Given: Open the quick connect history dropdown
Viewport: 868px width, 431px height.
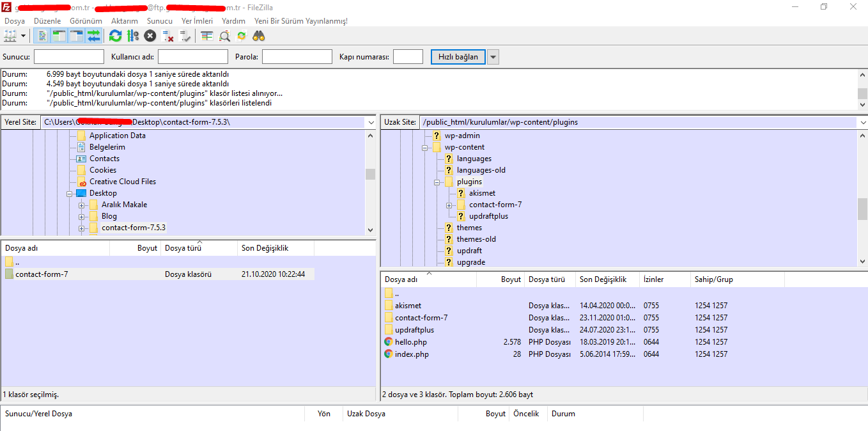Looking at the screenshot, I should 493,57.
